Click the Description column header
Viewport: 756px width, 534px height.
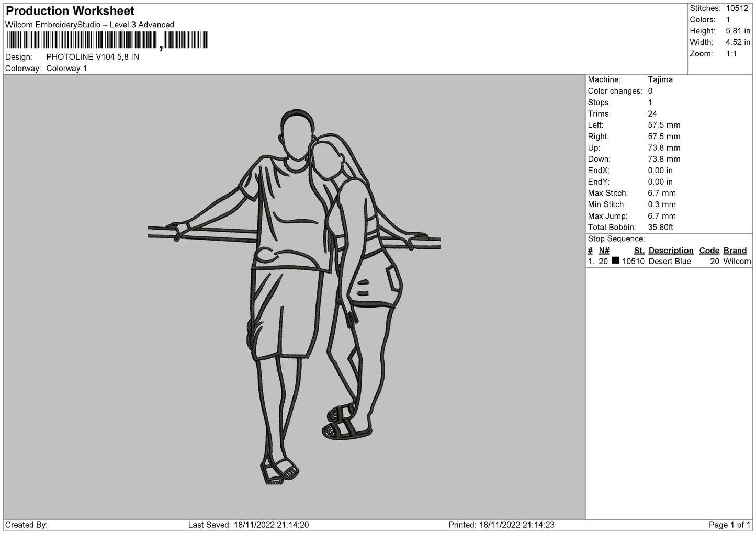pyautogui.click(x=671, y=251)
